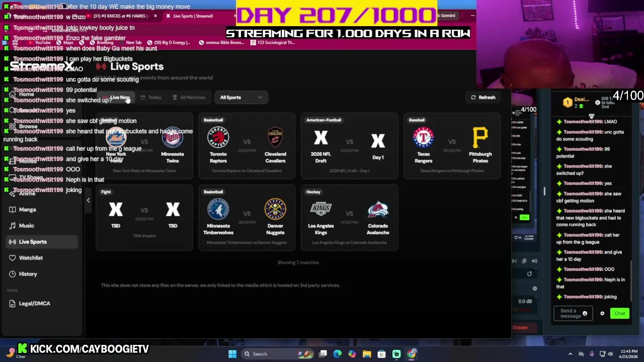
Task: Open Minnesota Timberwolves vs Denver Nuggets match
Action: click(247, 218)
